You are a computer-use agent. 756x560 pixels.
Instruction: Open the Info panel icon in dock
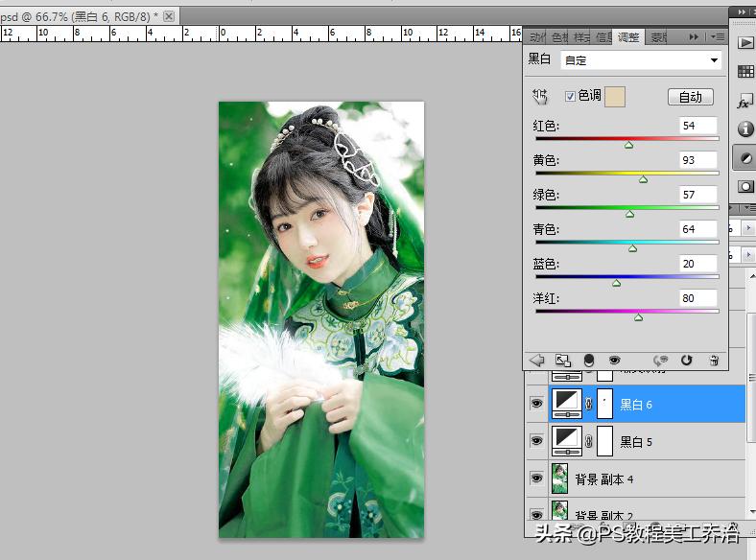pyautogui.click(x=744, y=129)
